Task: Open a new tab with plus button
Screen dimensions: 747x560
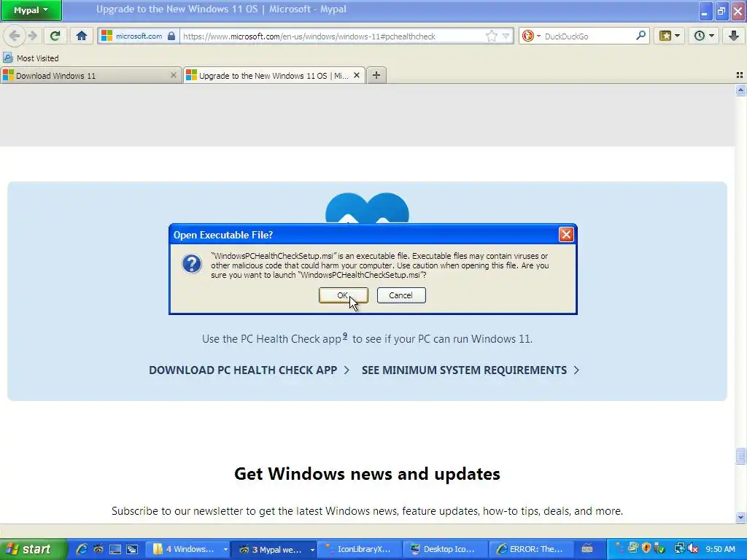Action: [376, 75]
